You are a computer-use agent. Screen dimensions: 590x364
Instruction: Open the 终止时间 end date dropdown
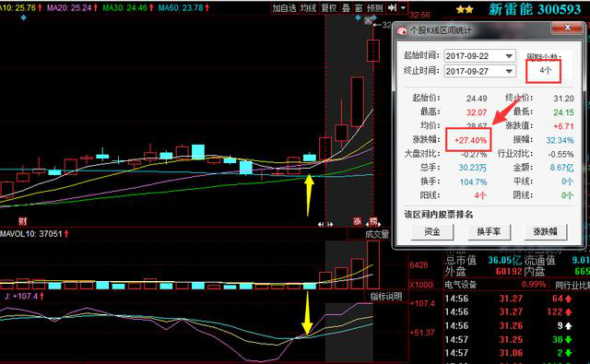tap(509, 71)
